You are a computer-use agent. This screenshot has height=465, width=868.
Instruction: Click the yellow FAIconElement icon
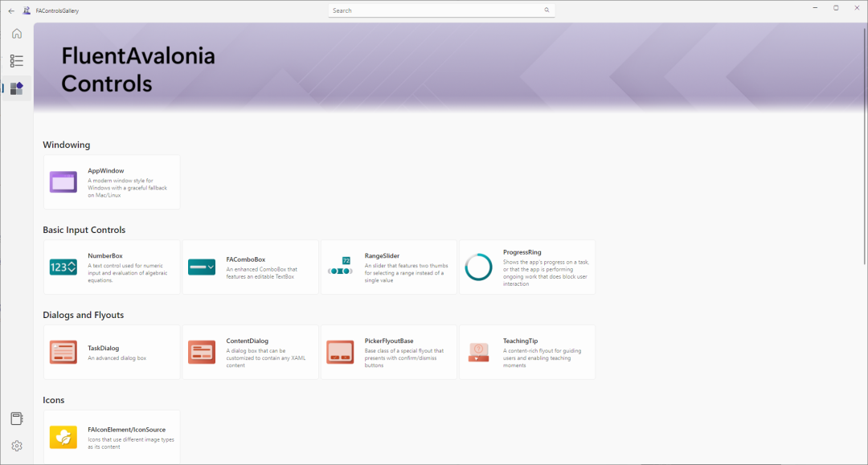[63, 438]
